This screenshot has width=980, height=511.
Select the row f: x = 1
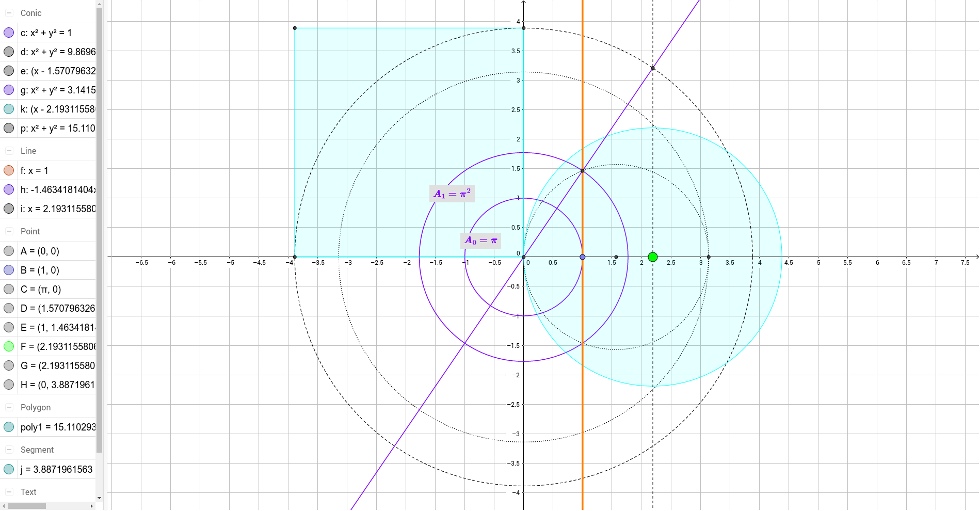point(48,170)
